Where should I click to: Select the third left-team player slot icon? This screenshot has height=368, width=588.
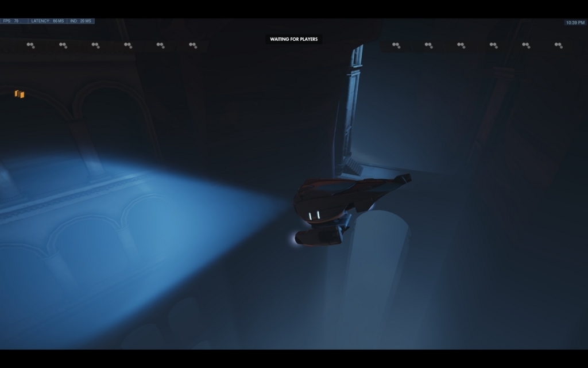point(96,45)
